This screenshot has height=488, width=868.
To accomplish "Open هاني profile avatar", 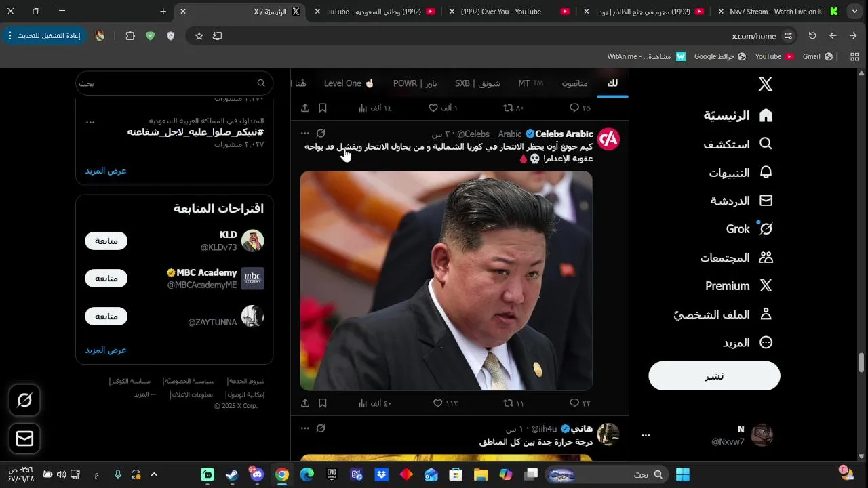I will point(608,434).
